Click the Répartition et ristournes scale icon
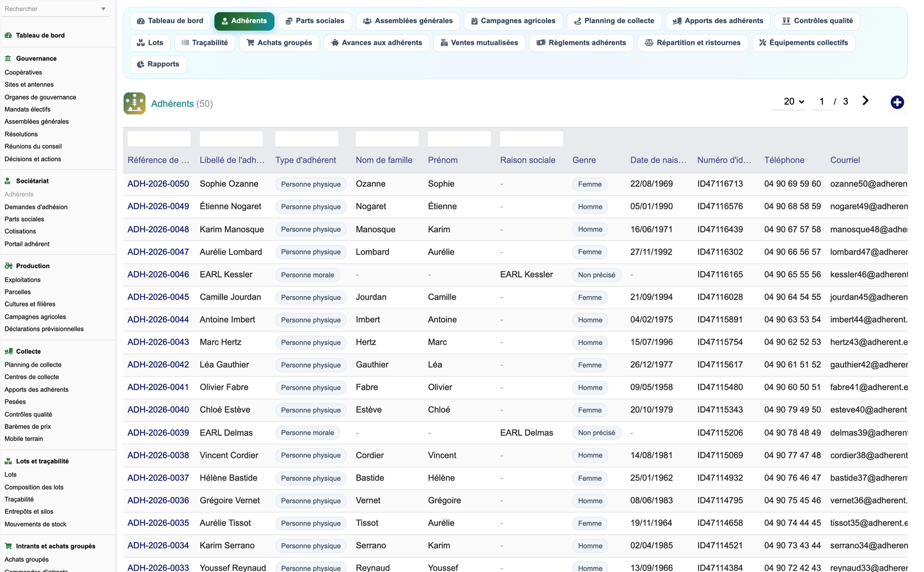 coord(649,43)
